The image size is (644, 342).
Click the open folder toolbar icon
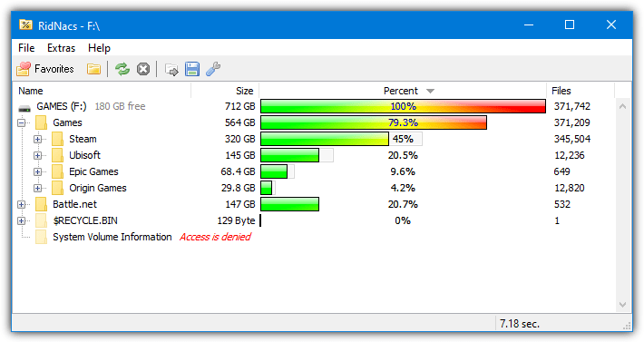pos(93,69)
